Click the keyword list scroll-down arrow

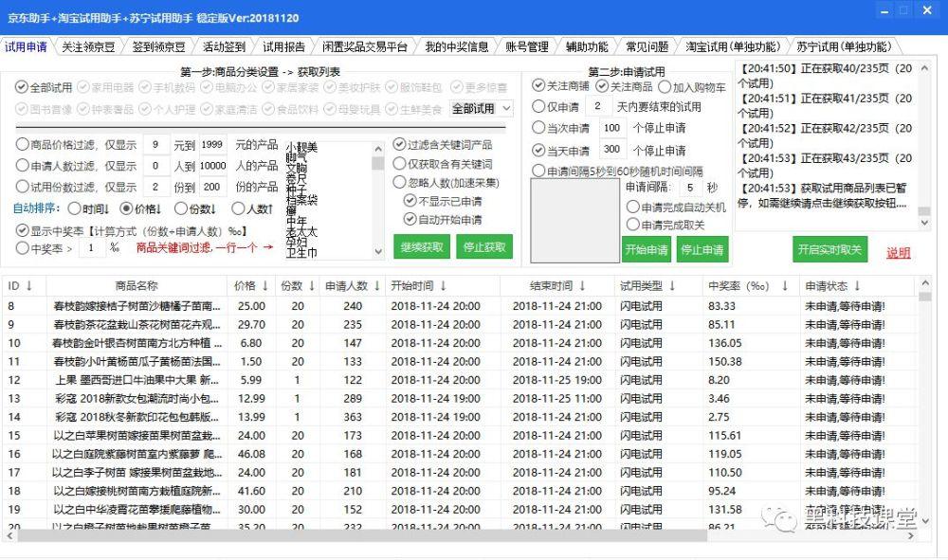click(x=378, y=252)
